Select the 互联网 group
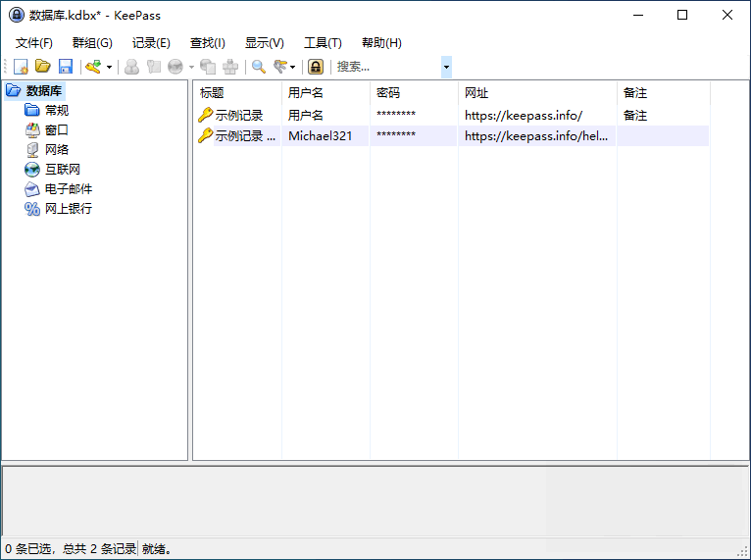This screenshot has height=560, width=751. [63, 169]
